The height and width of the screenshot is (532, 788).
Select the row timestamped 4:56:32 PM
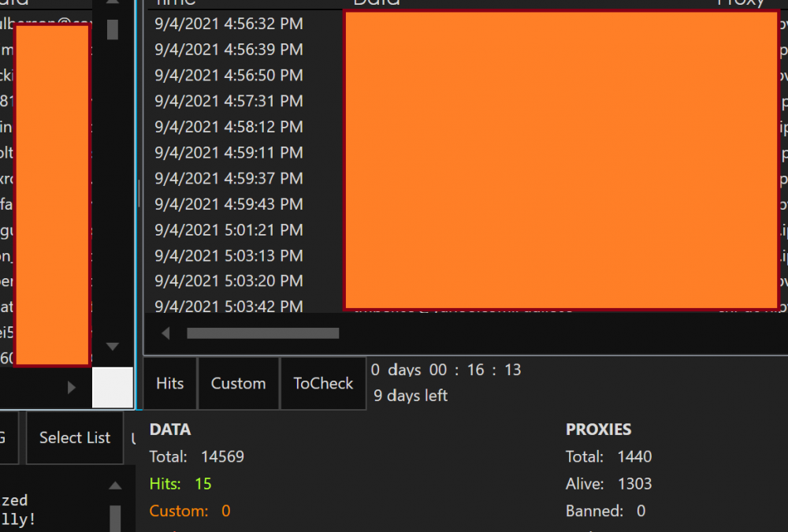229,24
